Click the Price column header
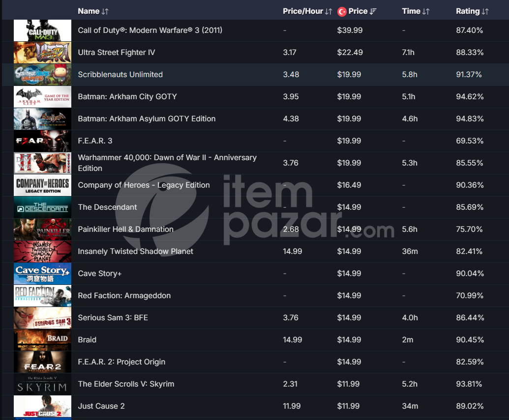Screen dimensions: 509x420 click(x=358, y=11)
